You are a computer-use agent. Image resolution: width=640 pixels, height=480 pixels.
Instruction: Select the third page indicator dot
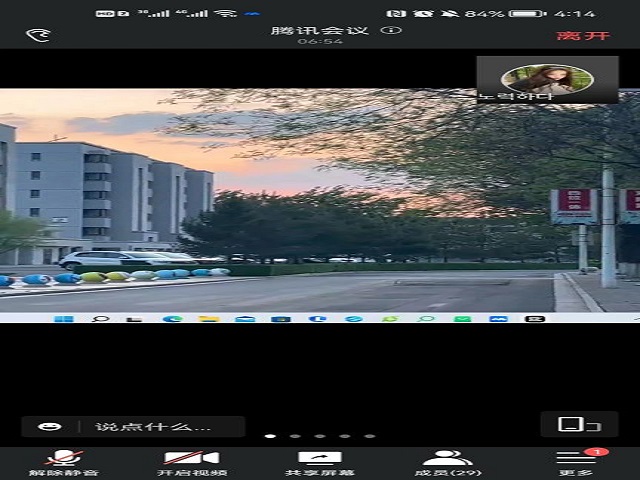(320, 436)
